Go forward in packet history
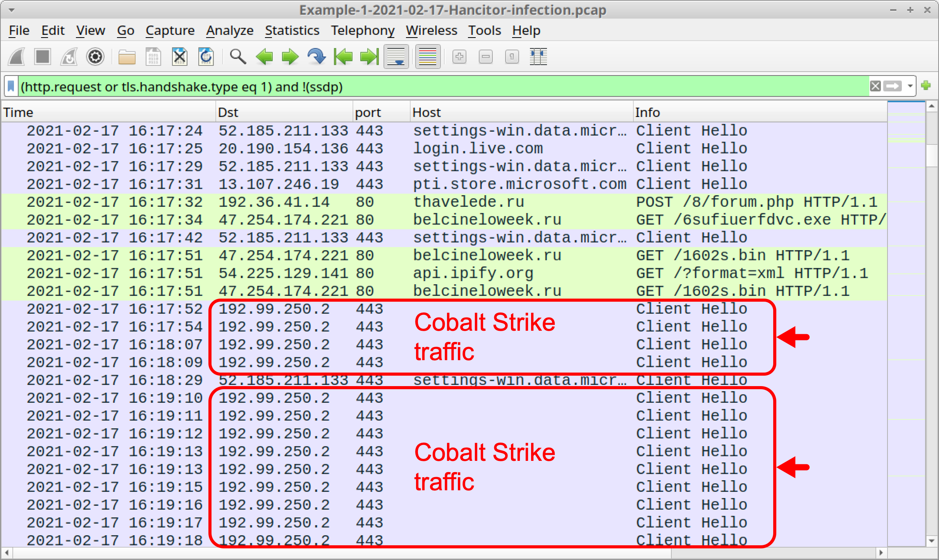 tap(290, 57)
